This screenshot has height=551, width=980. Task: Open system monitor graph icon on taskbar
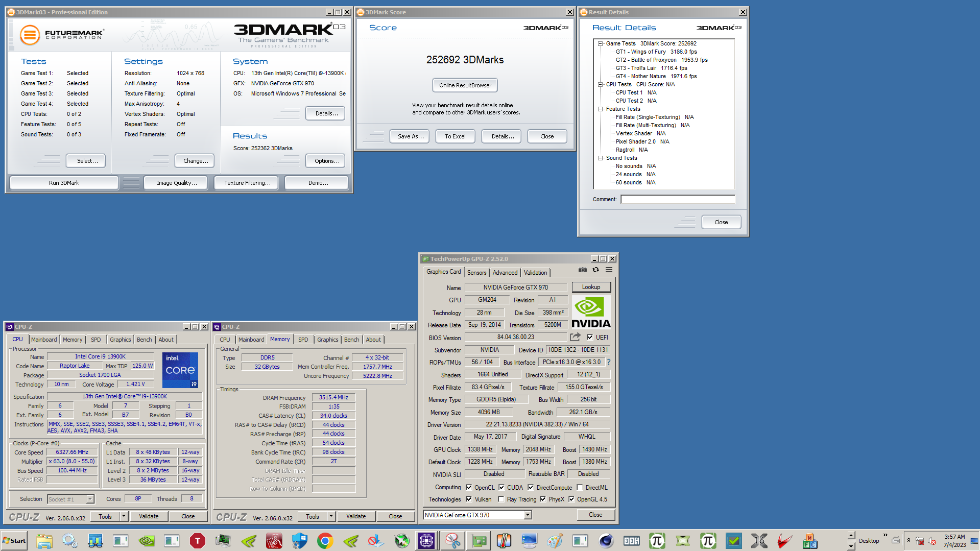pyautogui.click(x=223, y=540)
